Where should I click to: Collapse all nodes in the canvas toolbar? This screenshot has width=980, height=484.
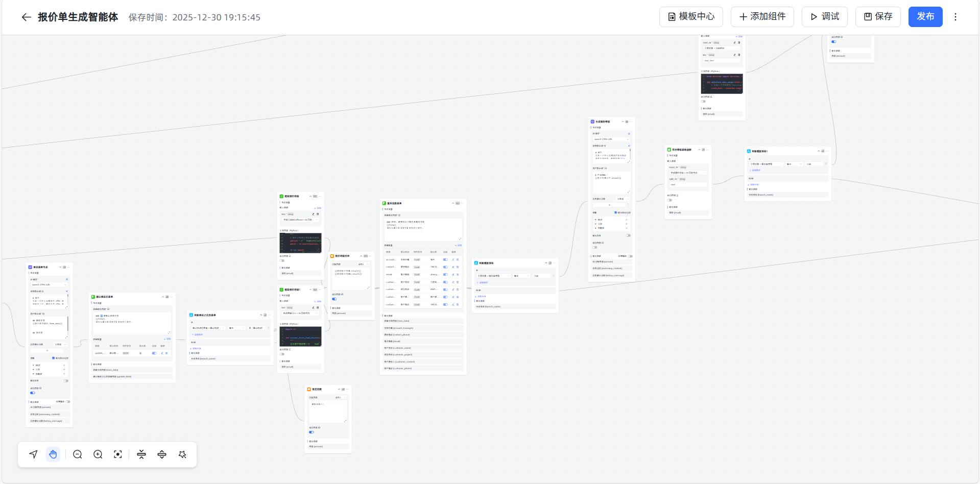coord(141,454)
